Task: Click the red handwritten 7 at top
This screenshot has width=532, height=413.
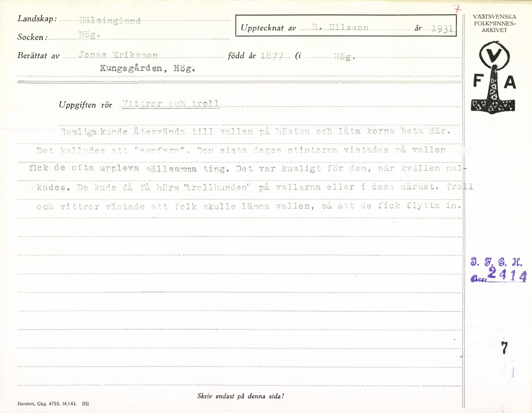Action: (458, 9)
